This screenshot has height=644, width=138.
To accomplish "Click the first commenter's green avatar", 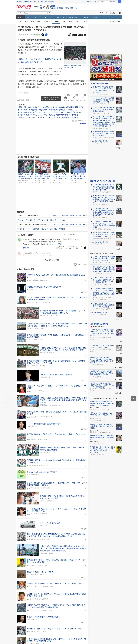I will [19, 240].
